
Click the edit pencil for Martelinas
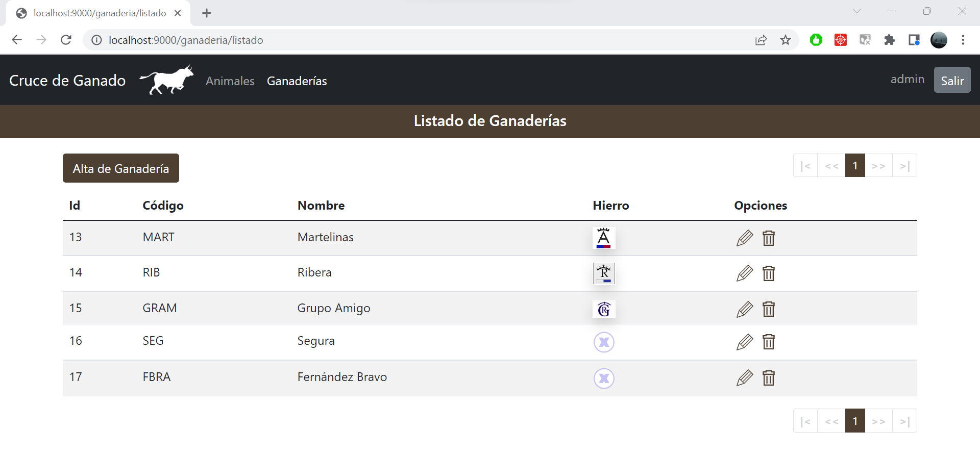[744, 238]
